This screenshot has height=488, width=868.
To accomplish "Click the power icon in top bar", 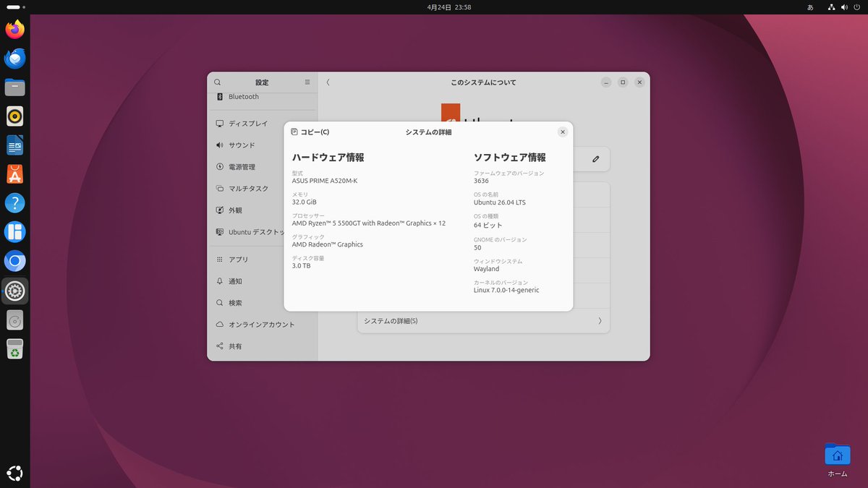I will tap(858, 7).
